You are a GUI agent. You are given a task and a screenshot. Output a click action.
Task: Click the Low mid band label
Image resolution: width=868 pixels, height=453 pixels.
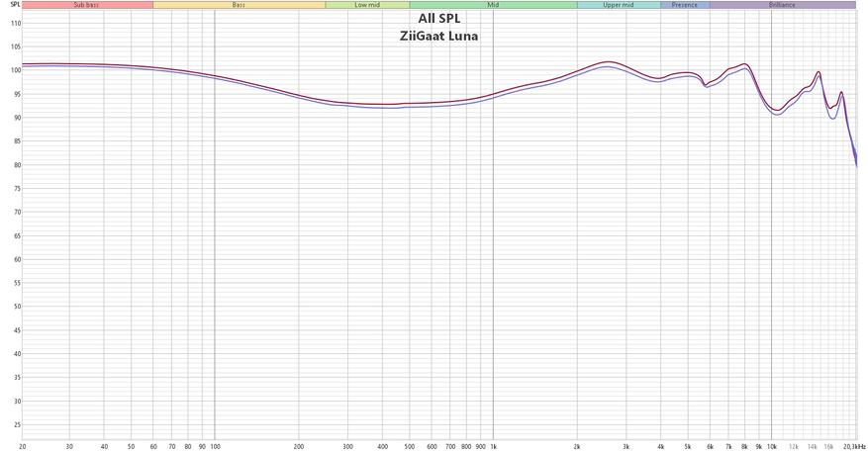coord(367,5)
